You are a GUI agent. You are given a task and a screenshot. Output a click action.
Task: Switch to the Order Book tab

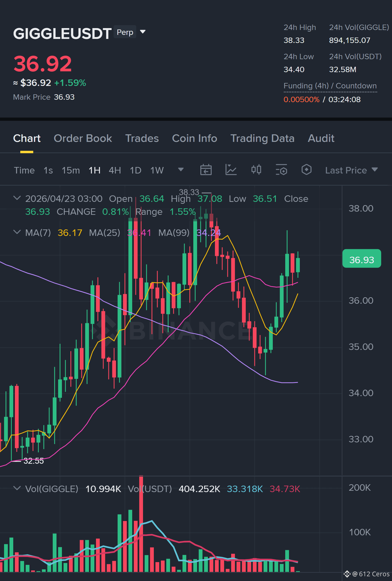click(x=83, y=138)
